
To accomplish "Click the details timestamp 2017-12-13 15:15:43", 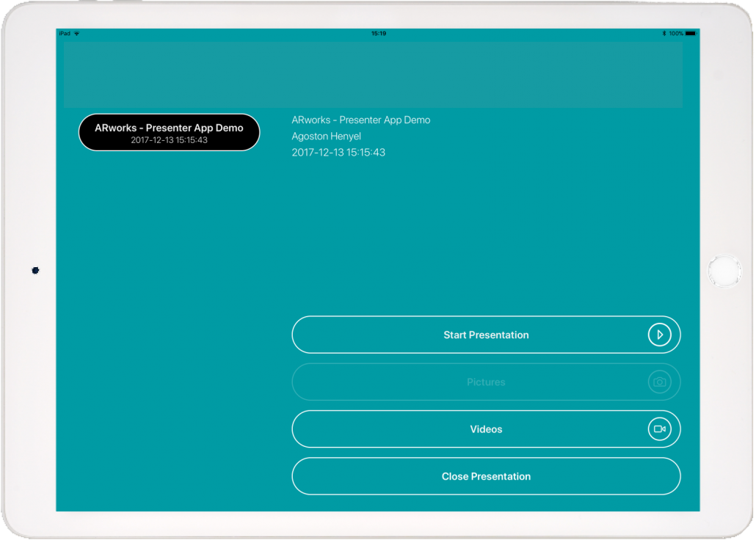I will click(x=338, y=153).
